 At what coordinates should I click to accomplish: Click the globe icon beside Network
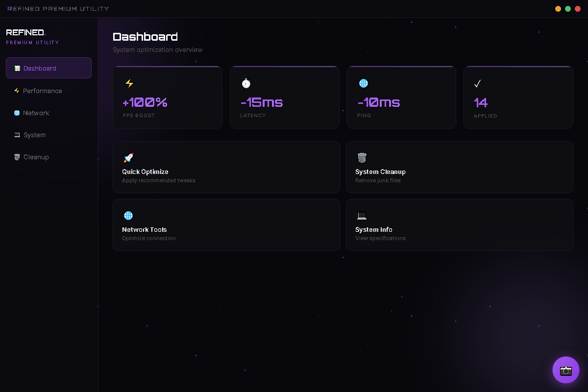pyautogui.click(x=17, y=113)
